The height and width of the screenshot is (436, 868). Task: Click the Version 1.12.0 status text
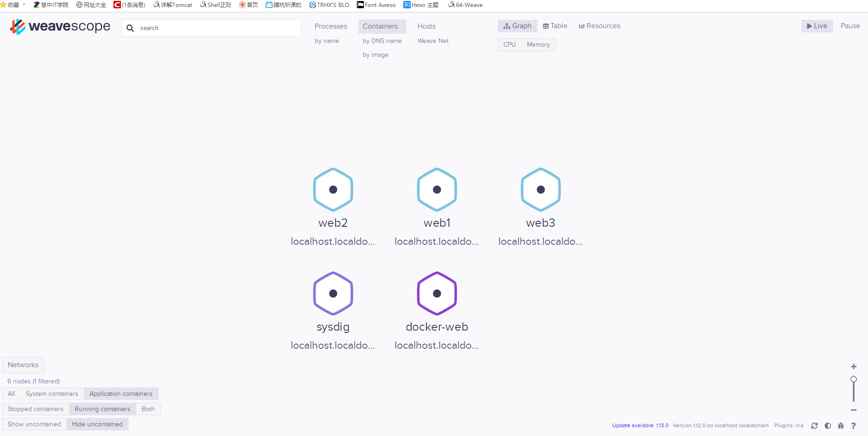tap(720, 426)
